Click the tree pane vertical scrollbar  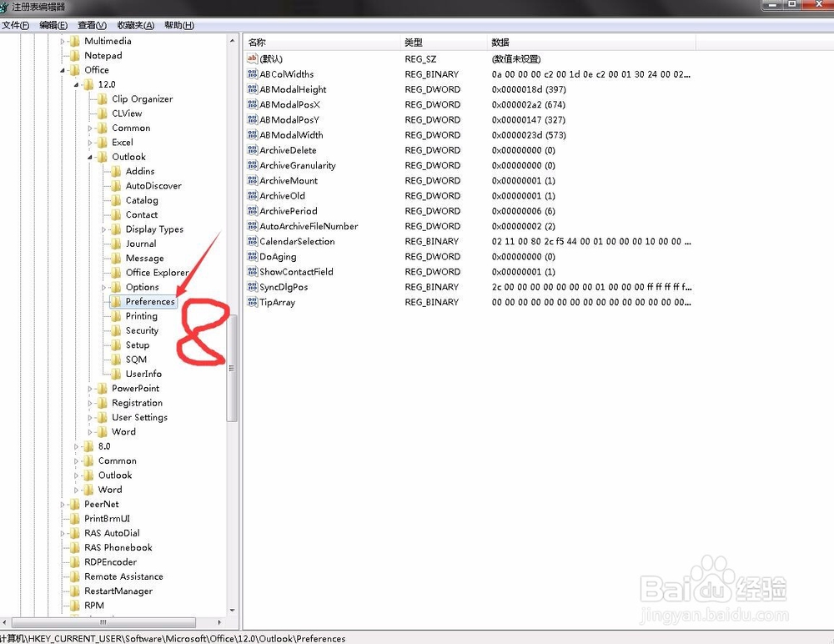(232, 368)
